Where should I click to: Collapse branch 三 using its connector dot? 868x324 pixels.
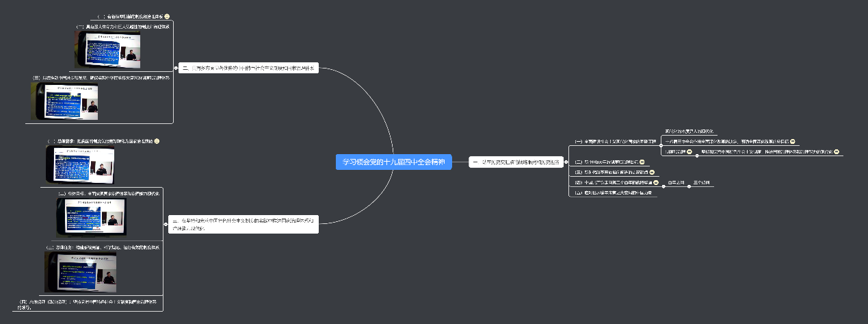(165, 223)
